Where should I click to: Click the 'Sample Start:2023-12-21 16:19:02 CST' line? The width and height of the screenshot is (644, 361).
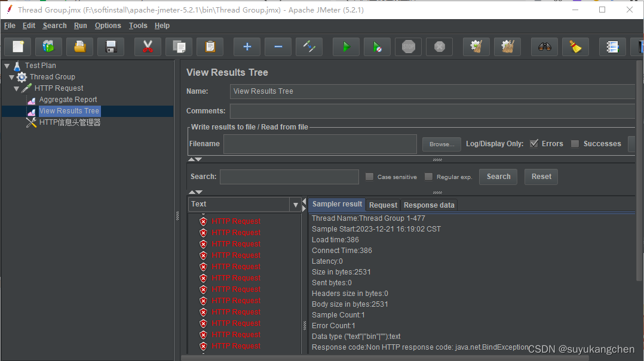click(x=376, y=229)
